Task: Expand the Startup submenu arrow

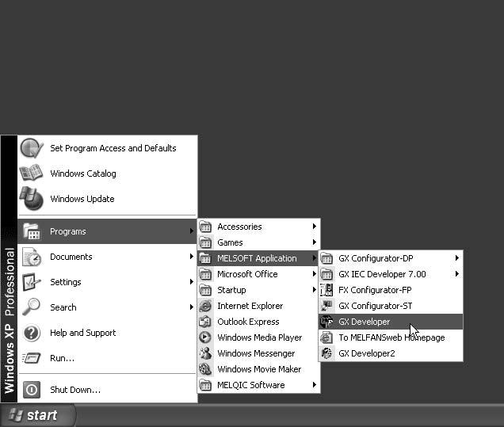Action: (315, 290)
